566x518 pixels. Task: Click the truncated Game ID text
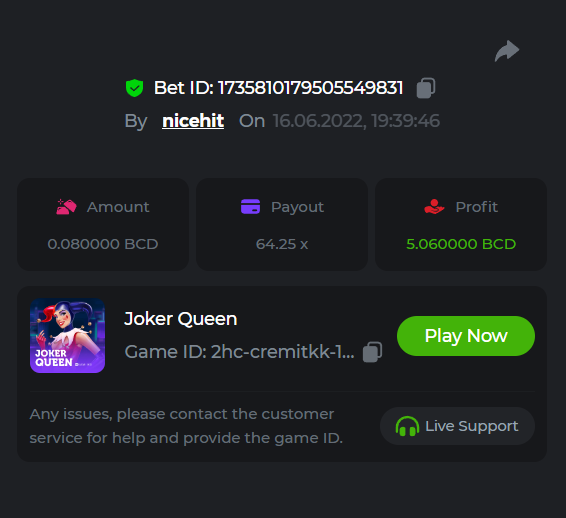[239, 352]
